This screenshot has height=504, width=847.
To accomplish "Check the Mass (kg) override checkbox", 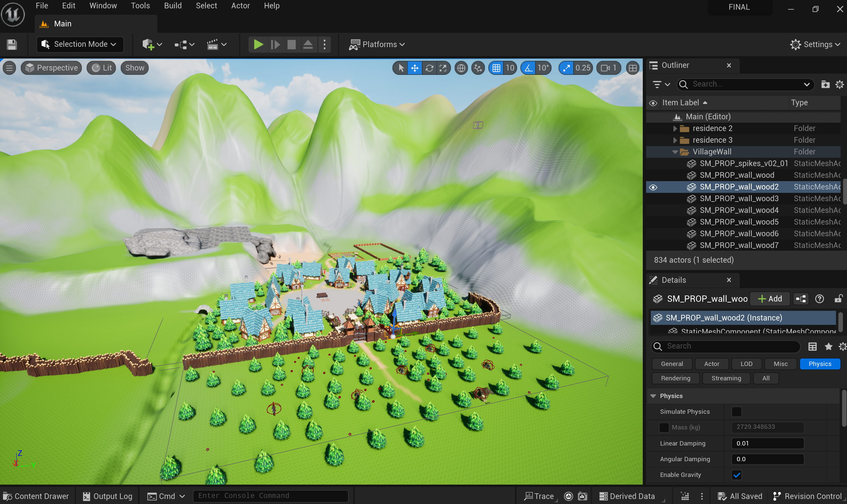I will [x=663, y=427].
